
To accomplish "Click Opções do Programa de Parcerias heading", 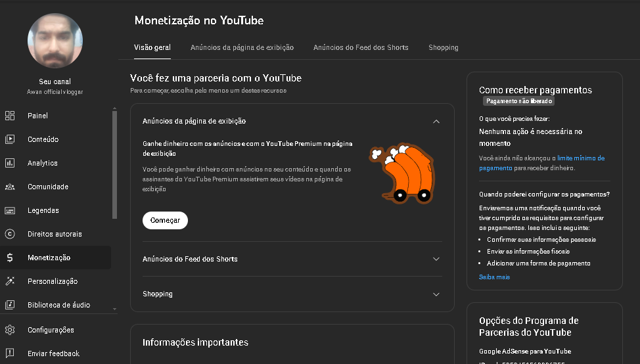I will tap(528, 327).
